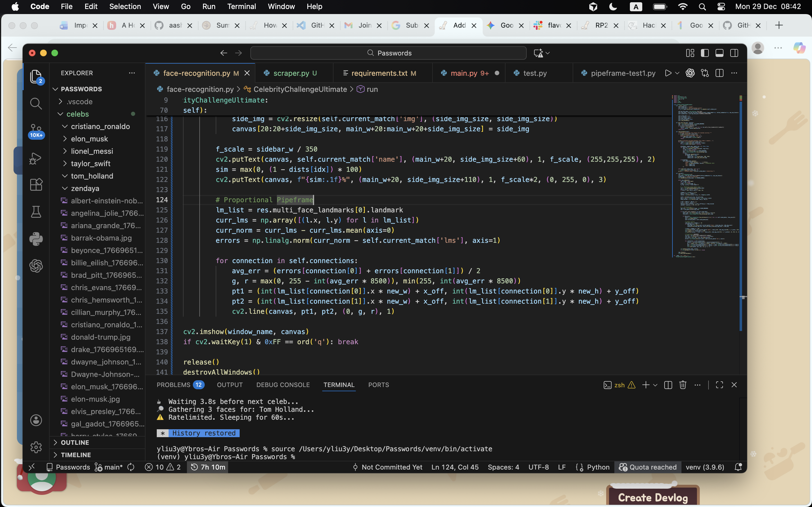
Task: Open the Extensions view
Action: [36, 184]
